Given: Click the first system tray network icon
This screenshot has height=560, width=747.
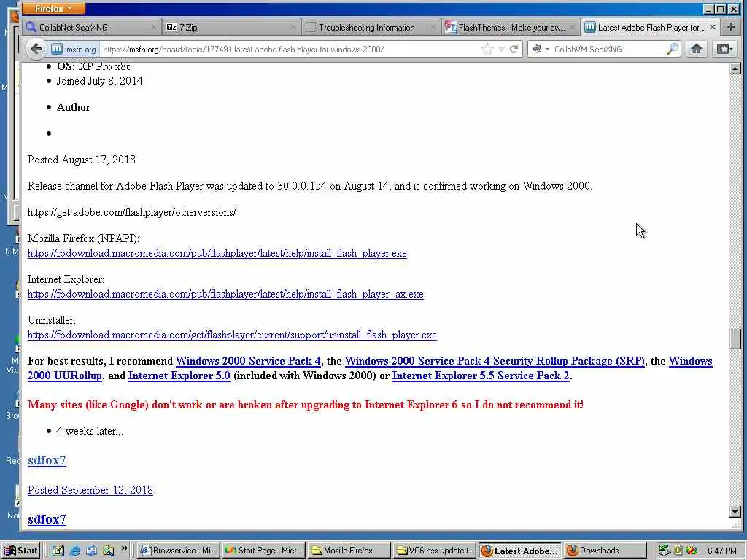Looking at the screenshot, I should tap(664, 551).
